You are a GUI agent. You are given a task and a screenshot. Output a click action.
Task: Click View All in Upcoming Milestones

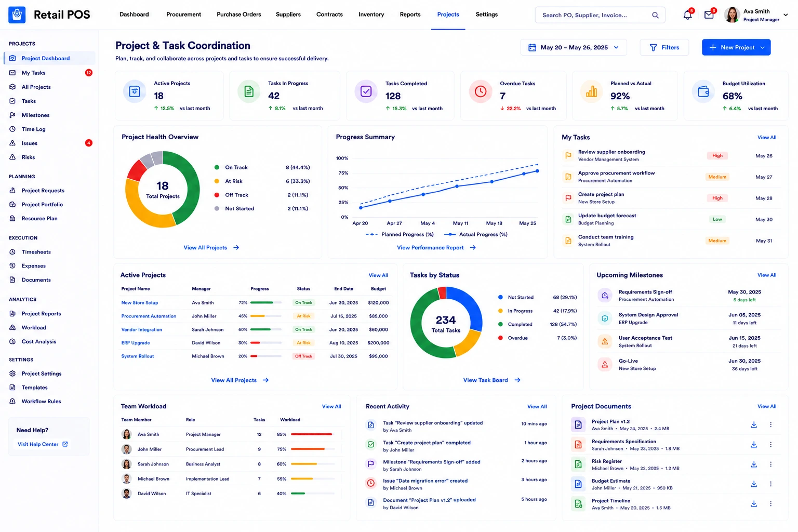coord(767,275)
